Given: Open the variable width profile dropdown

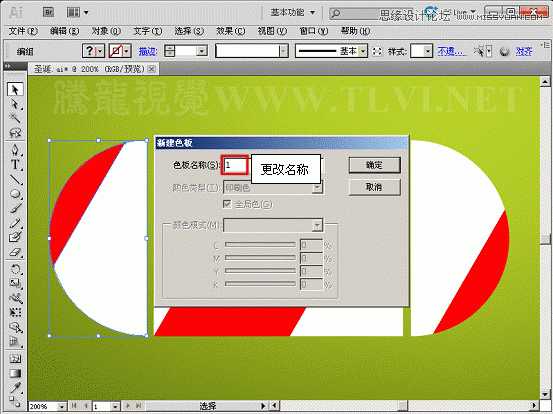Looking at the screenshot, I should [284, 51].
